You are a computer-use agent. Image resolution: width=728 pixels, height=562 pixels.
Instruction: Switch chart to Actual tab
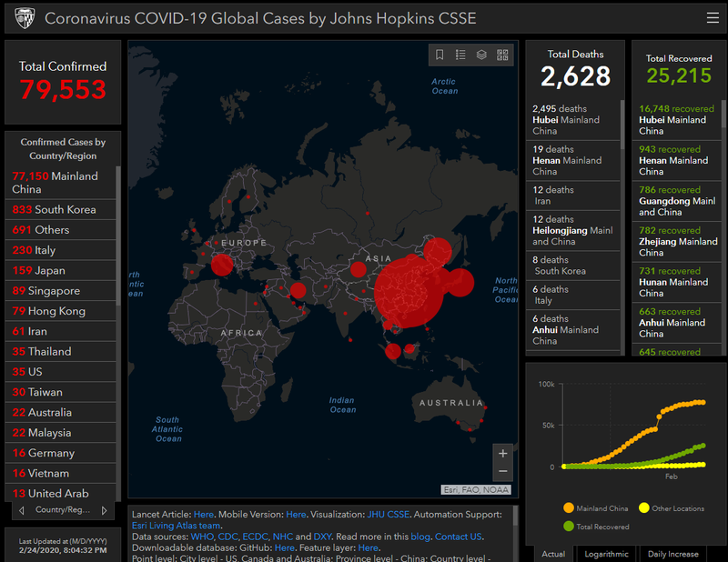[x=553, y=554]
